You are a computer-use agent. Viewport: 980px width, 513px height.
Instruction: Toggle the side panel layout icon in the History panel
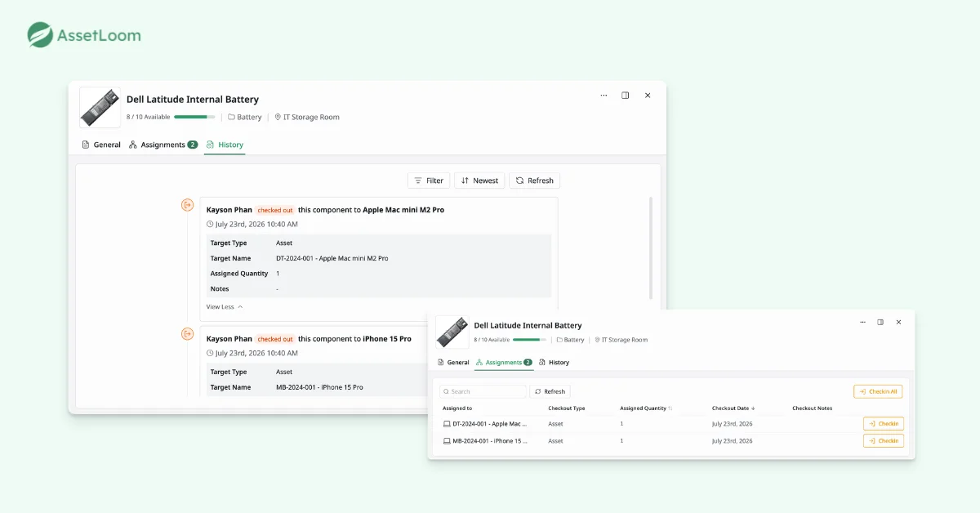[x=626, y=96]
